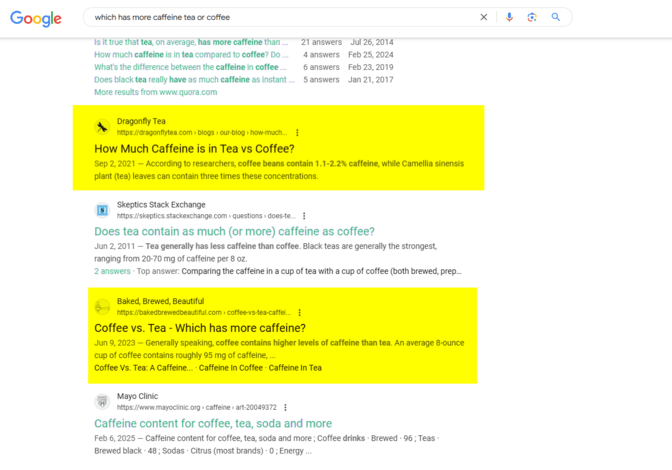672x470 pixels.
Task: Open more options for Baked, Brewed, Beautiful result
Action: (x=300, y=312)
